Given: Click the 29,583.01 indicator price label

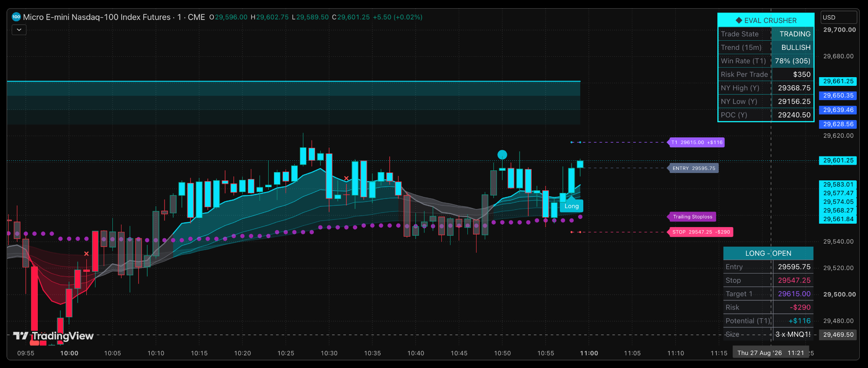Looking at the screenshot, I should tap(838, 184).
